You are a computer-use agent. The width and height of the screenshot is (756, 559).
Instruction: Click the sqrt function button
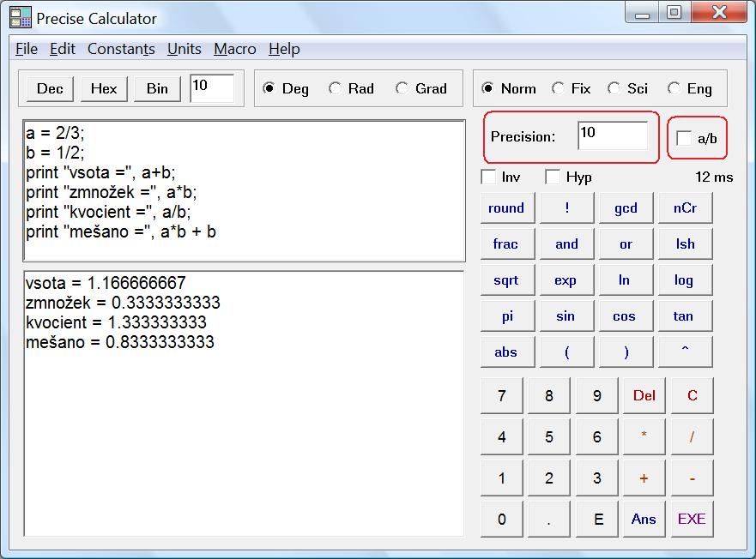[x=506, y=280]
